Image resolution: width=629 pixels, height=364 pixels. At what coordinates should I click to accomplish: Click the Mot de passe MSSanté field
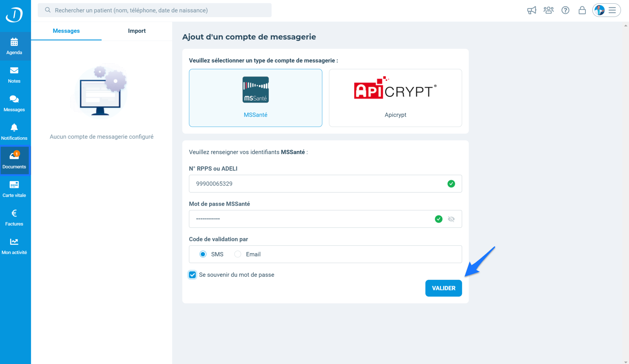pyautogui.click(x=325, y=219)
